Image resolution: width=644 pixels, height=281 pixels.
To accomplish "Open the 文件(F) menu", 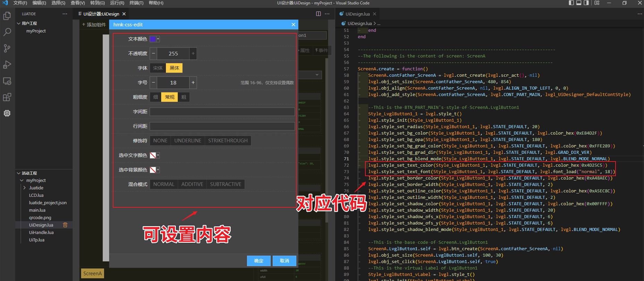I will pyautogui.click(x=20, y=3).
